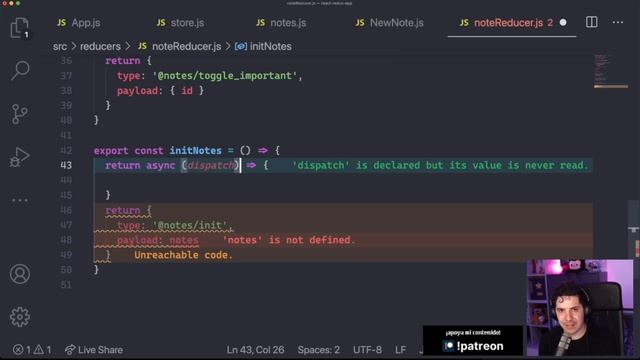Click the minimap code overview
Viewport: 640px width, 360px height.
(x=611, y=71)
